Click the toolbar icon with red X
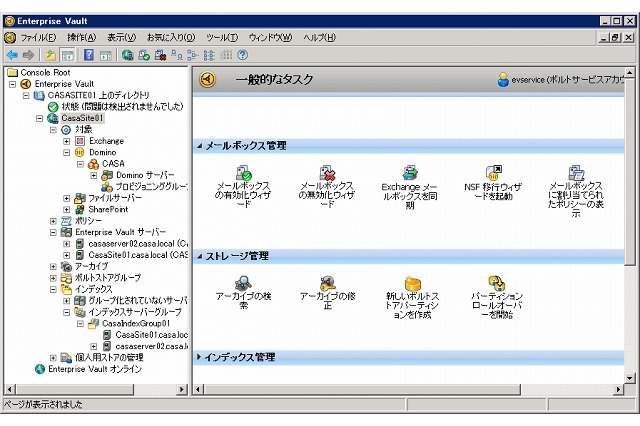Image resolution: width=640 pixels, height=426 pixels. [x=160, y=55]
